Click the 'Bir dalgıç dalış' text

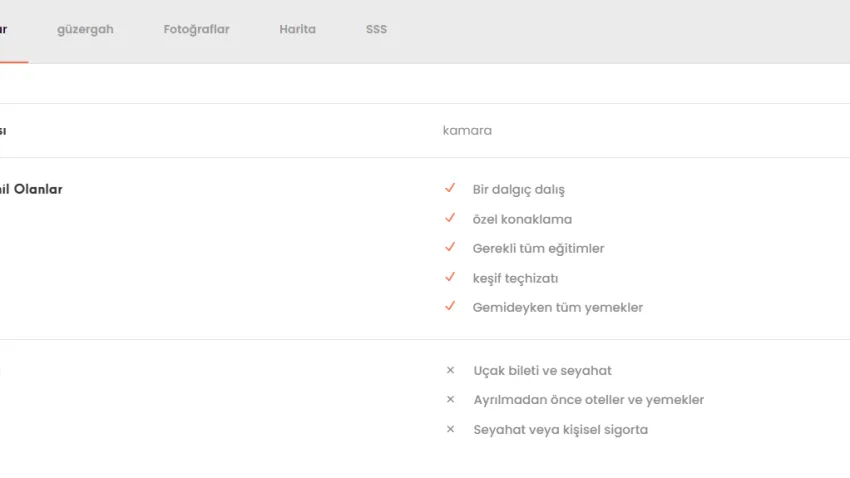[518, 189]
